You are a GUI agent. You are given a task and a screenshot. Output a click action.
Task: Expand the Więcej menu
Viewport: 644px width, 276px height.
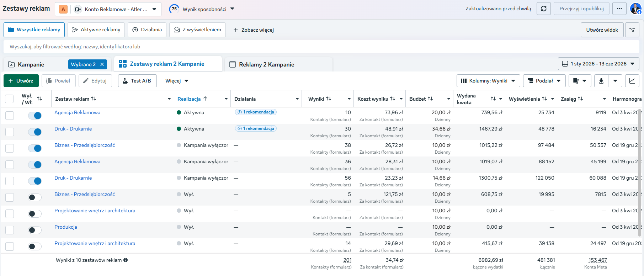[177, 81]
